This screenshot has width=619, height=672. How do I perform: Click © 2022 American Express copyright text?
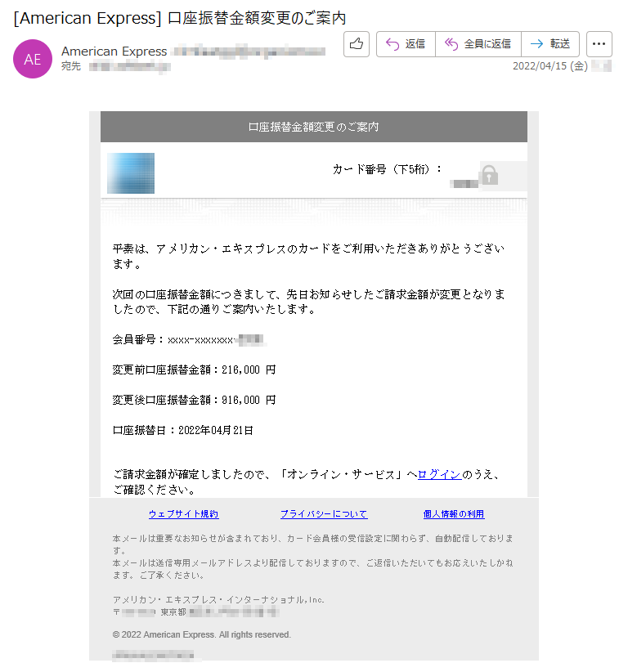pos(201,634)
